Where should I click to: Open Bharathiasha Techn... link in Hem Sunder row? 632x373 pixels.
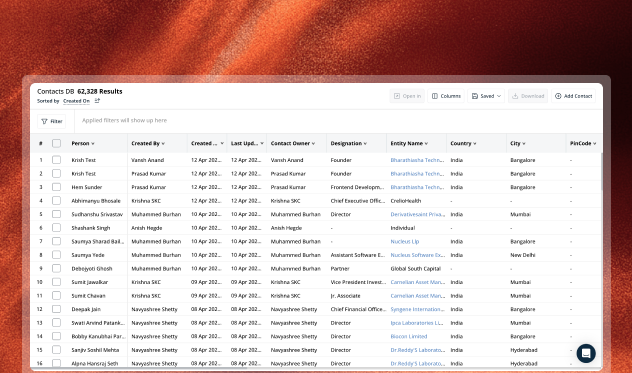[x=417, y=187]
